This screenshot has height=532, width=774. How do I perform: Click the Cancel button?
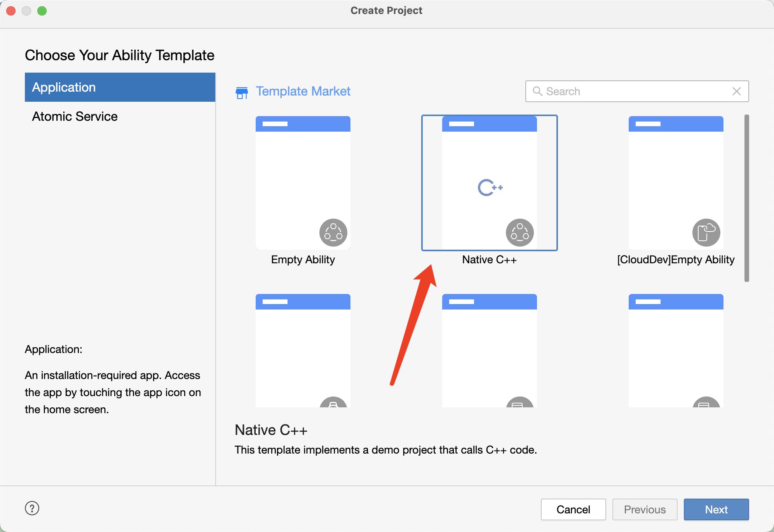click(x=573, y=509)
